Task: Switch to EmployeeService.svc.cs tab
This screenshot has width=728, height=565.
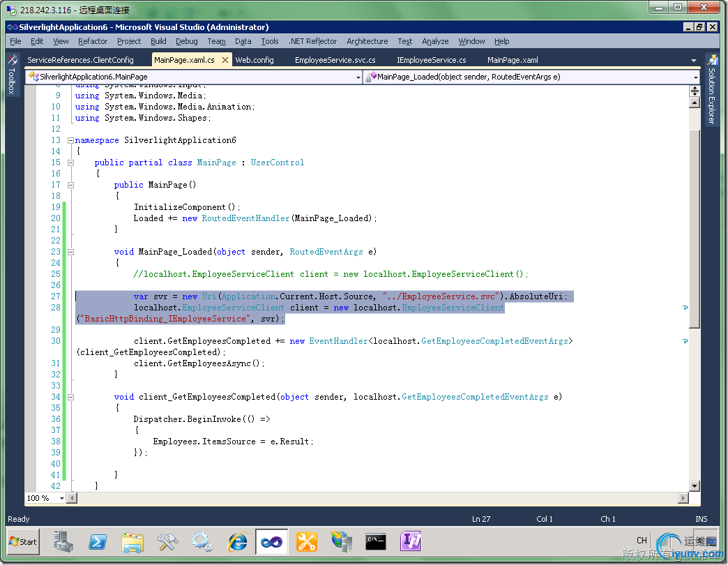Action: click(x=335, y=60)
